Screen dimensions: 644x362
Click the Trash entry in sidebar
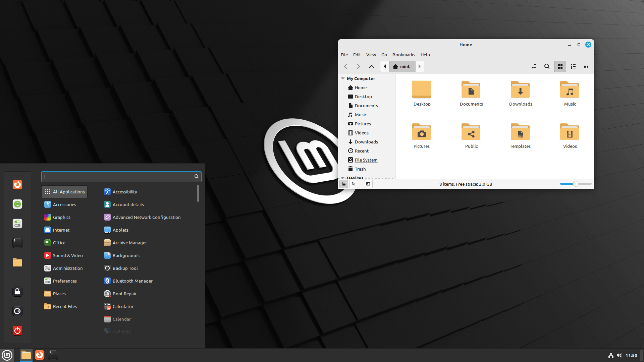click(360, 169)
